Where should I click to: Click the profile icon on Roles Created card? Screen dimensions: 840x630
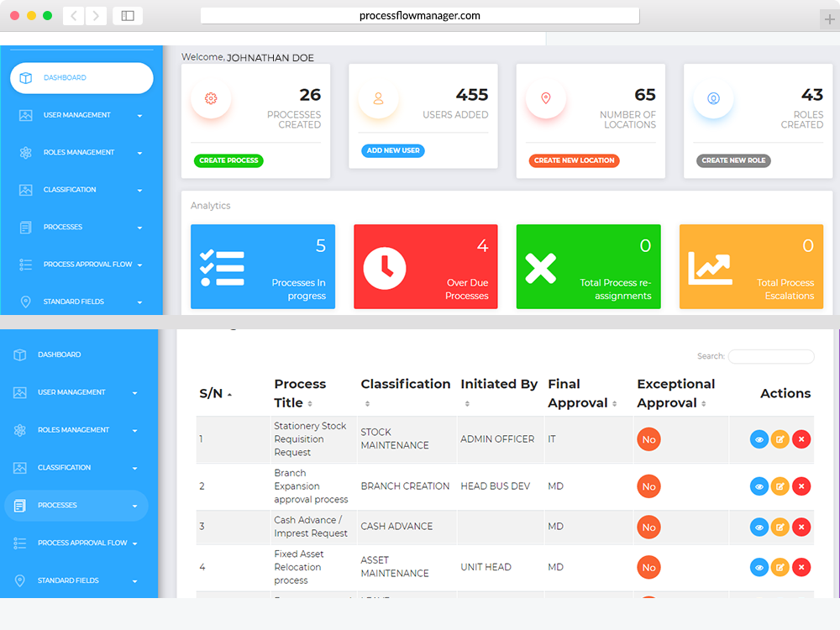pyautogui.click(x=713, y=98)
